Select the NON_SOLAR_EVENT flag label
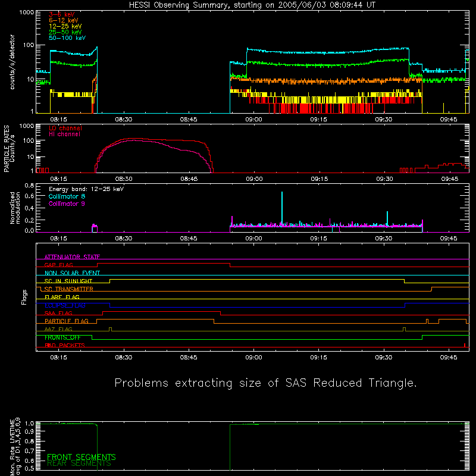The image size is (476, 476). tap(72, 273)
